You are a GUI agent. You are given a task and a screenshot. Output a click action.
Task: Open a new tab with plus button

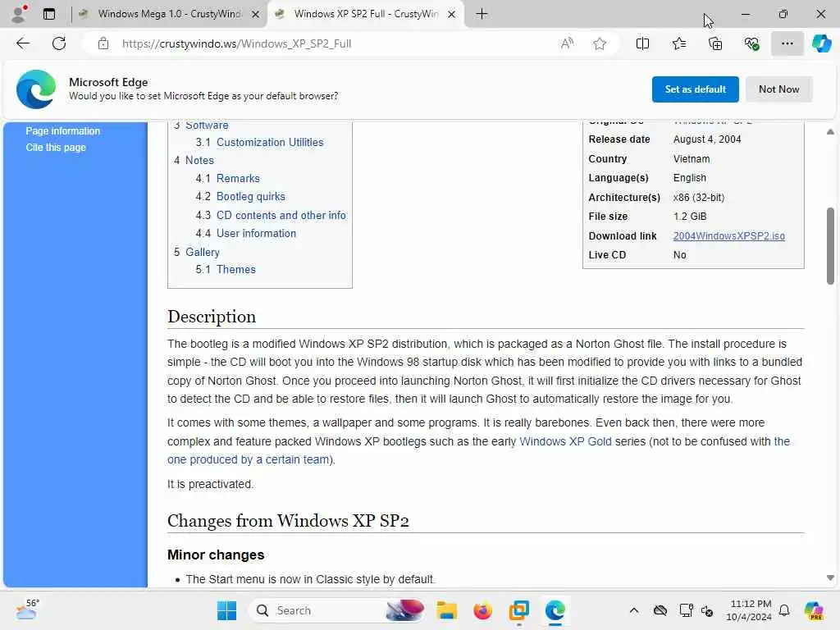point(482,14)
